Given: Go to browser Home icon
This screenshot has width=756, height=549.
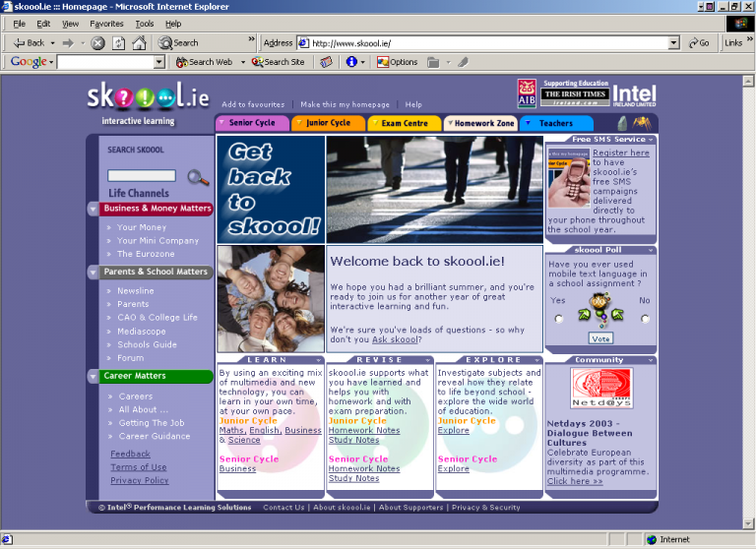Looking at the screenshot, I should point(139,43).
